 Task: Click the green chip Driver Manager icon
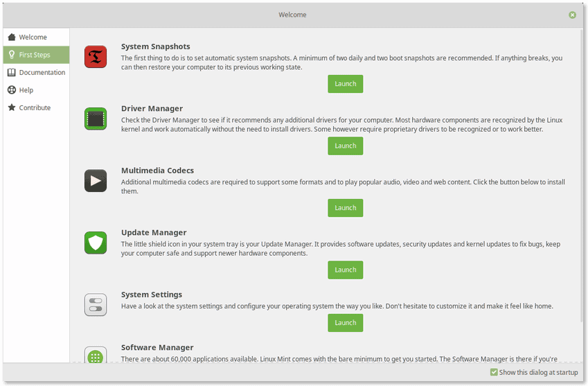pyautogui.click(x=96, y=119)
